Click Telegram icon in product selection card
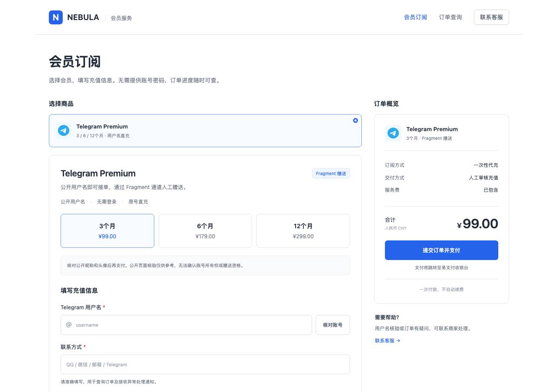The image size is (558, 392). [64, 130]
